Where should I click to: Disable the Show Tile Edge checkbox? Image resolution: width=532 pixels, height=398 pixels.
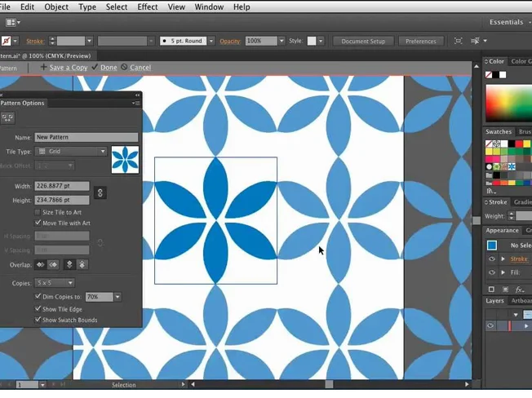(38, 309)
